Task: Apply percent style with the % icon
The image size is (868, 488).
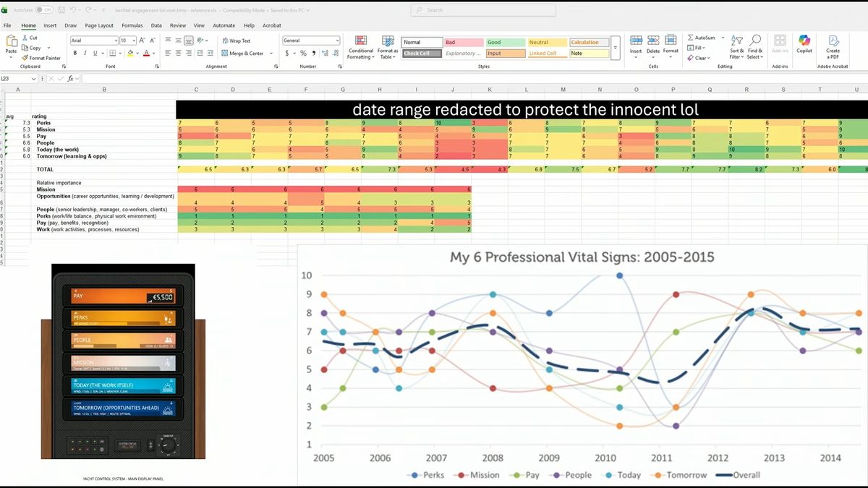Action: [303, 53]
